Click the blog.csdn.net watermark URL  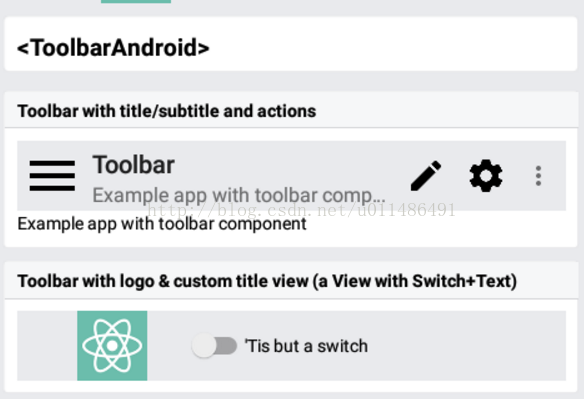pyautogui.click(x=301, y=210)
